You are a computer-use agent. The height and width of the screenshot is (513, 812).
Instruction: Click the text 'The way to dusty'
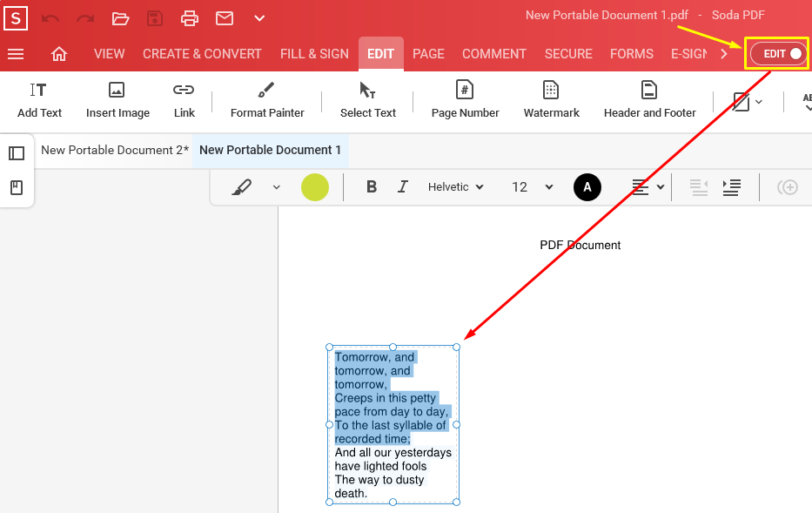[x=379, y=480]
